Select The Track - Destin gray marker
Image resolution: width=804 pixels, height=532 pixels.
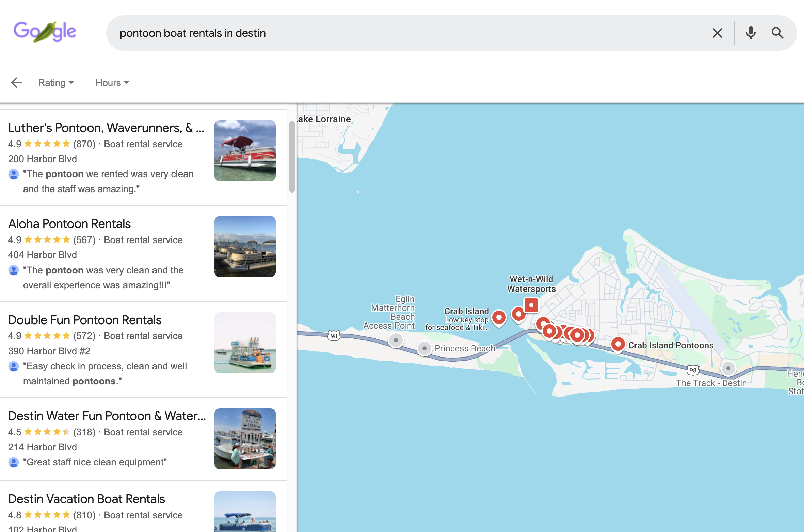click(x=728, y=368)
